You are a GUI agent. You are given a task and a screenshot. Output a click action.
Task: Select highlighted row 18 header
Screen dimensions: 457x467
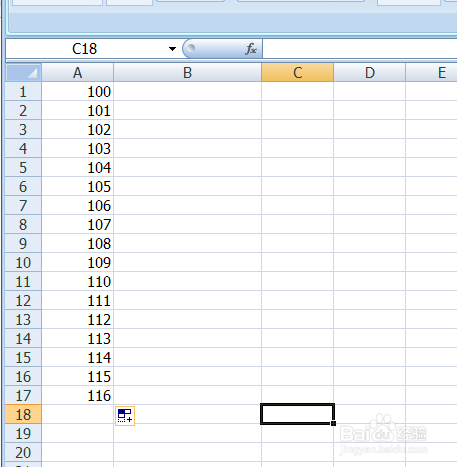[23, 414]
